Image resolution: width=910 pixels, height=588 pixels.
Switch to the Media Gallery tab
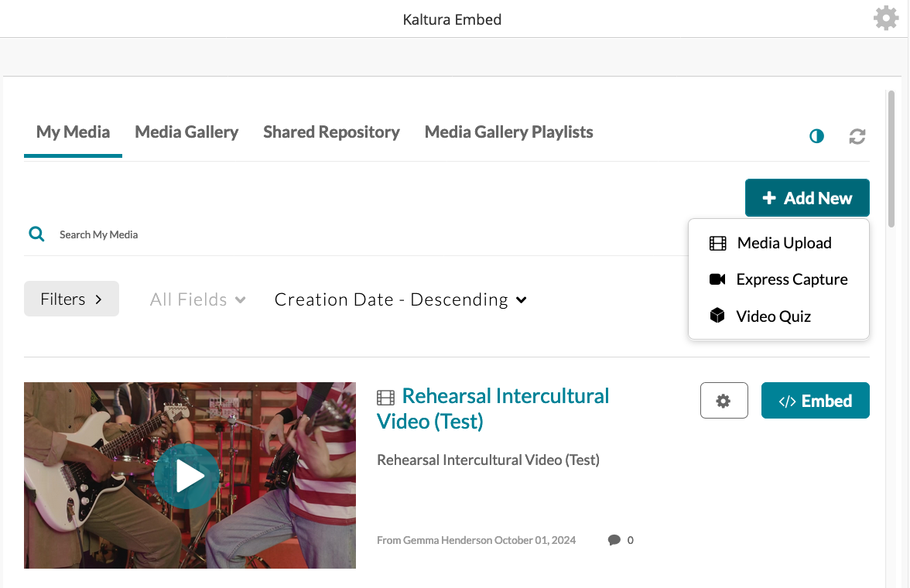[x=186, y=132]
